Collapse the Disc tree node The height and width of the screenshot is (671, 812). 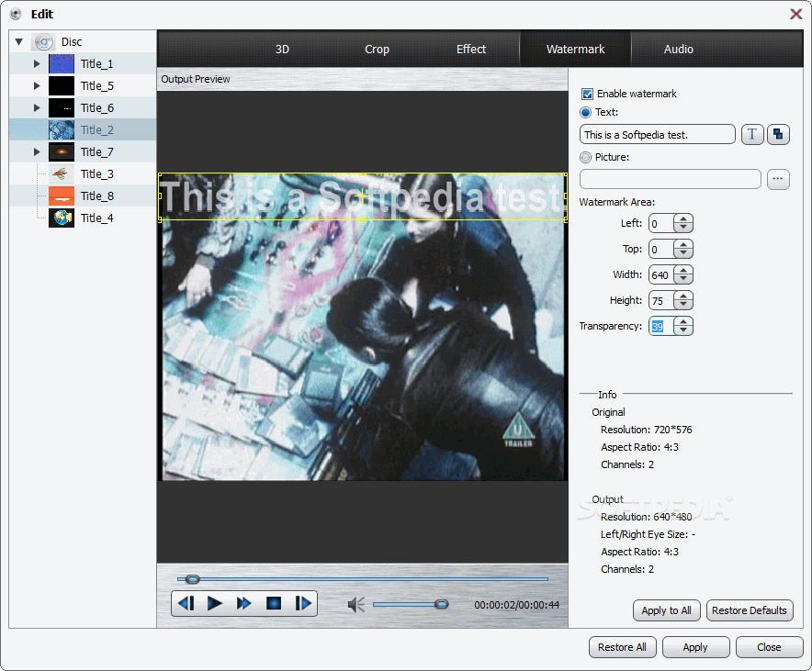[19, 42]
